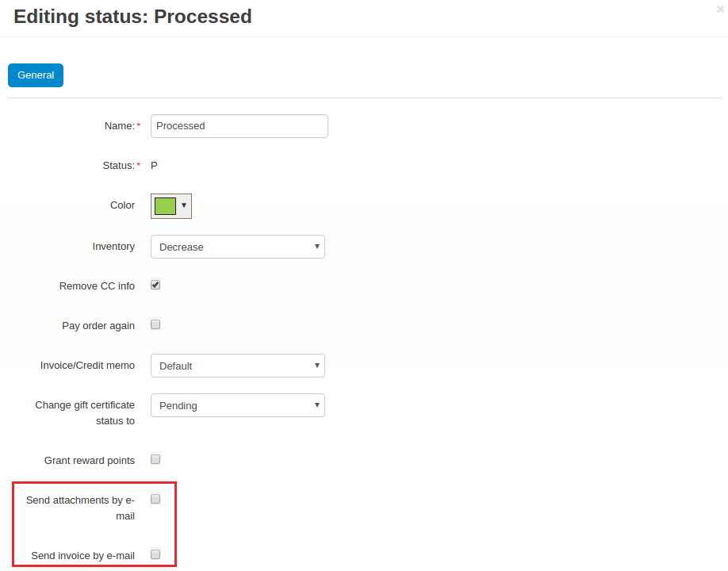The image size is (728, 571).
Task: Click the Name input field
Action: pos(239,126)
